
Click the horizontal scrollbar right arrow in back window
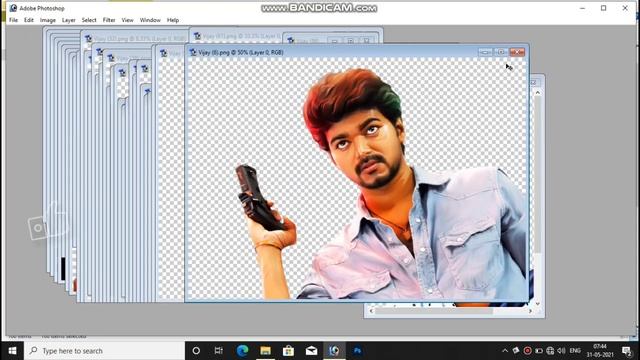[x=530, y=311]
